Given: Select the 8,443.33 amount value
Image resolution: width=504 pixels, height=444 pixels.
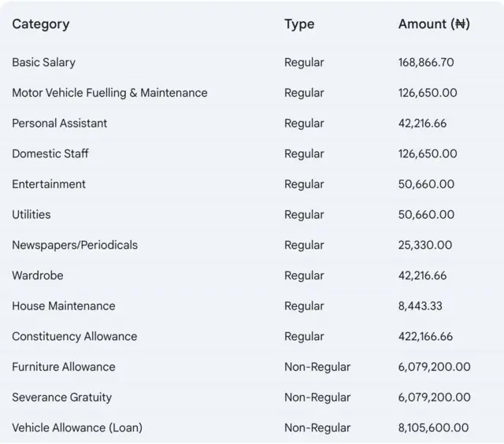Looking at the screenshot, I should pos(421,306).
